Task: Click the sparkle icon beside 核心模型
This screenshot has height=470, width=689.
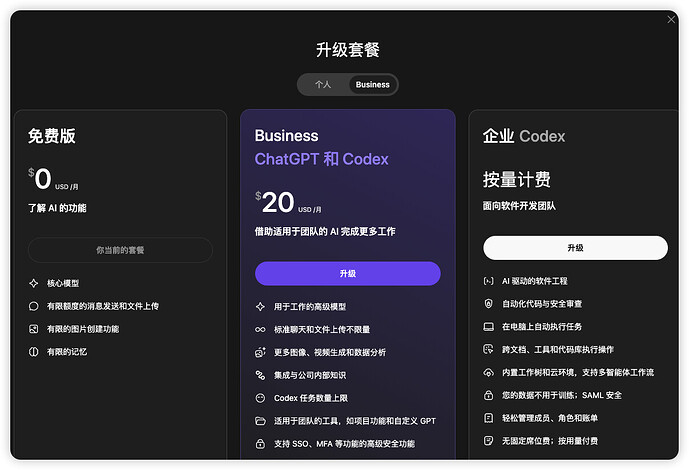Action: tap(34, 283)
